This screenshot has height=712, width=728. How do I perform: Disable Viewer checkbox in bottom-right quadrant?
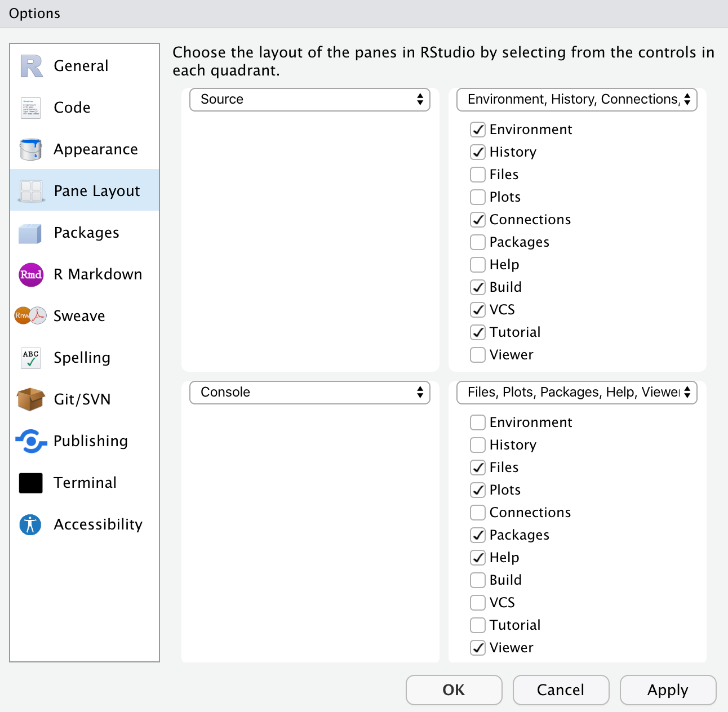pos(478,648)
